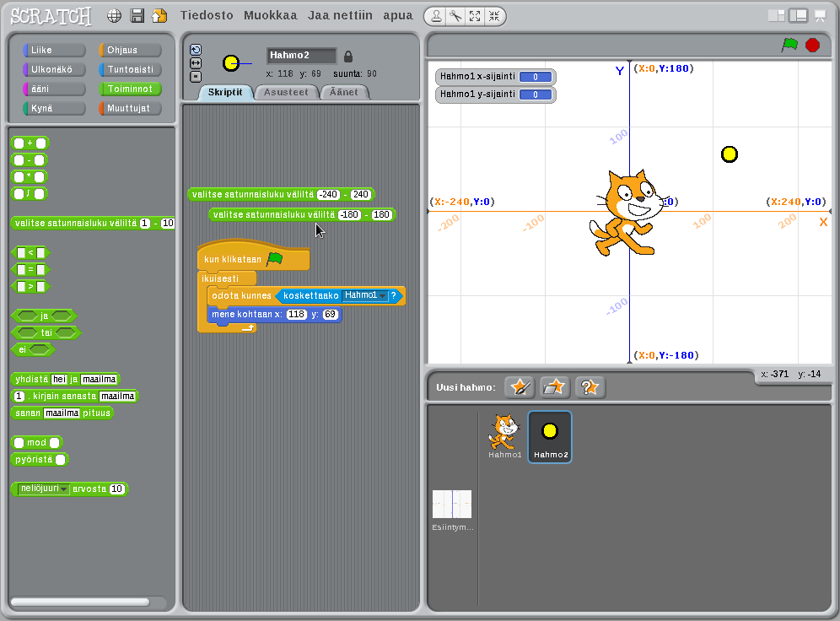This screenshot has height=621, width=840.
Task: Click the addition (+) operator block in palette
Action: click(x=30, y=143)
